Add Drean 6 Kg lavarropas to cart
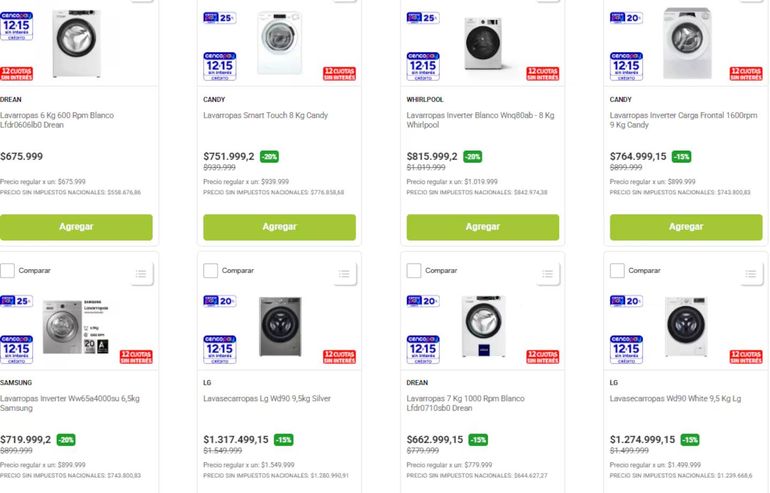770x493 pixels. click(76, 227)
